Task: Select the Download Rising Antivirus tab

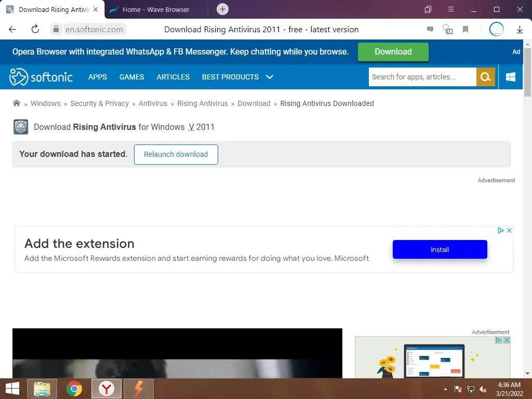Action: (51, 9)
